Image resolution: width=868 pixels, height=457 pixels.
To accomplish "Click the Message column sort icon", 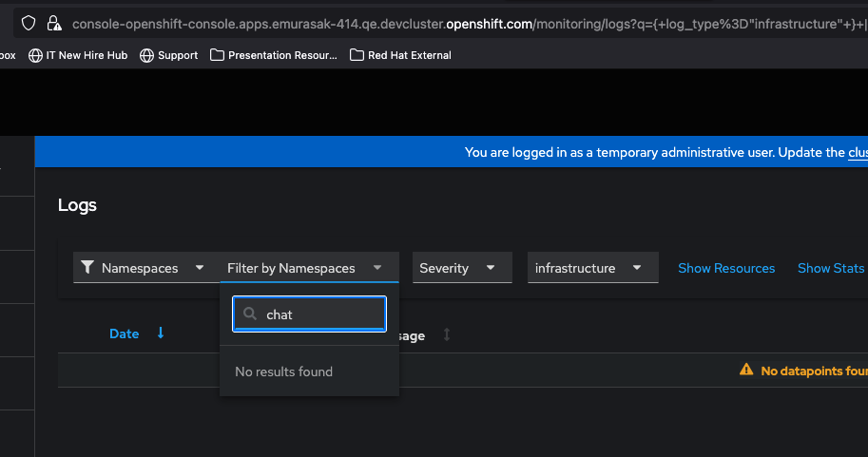I will (x=447, y=335).
